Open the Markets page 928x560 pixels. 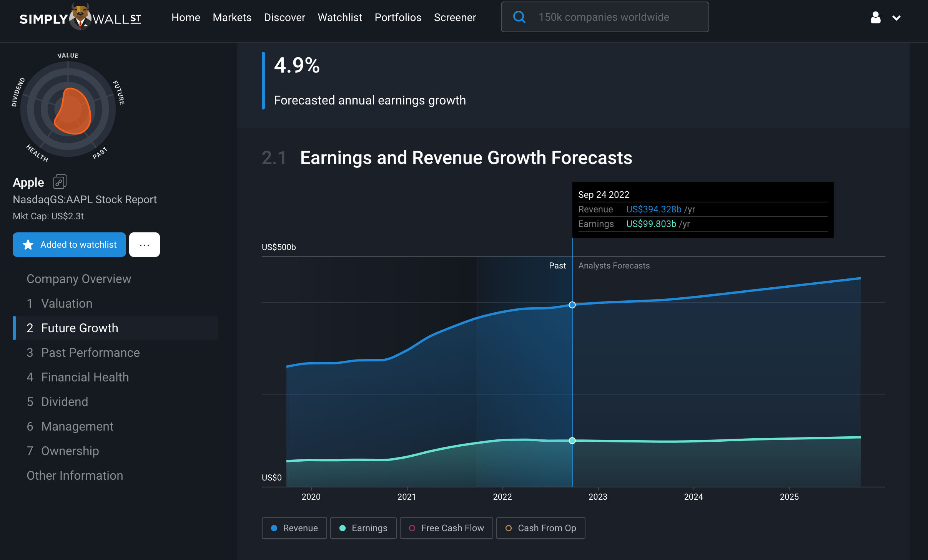click(x=232, y=18)
